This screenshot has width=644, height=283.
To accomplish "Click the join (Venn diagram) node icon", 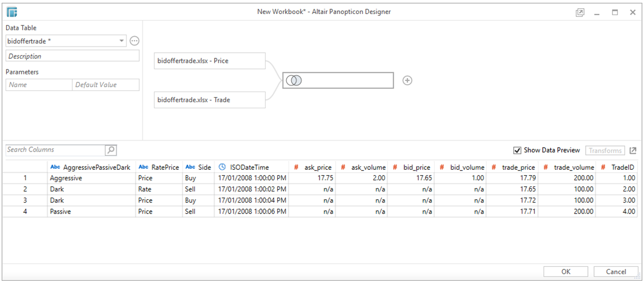I will pos(294,80).
